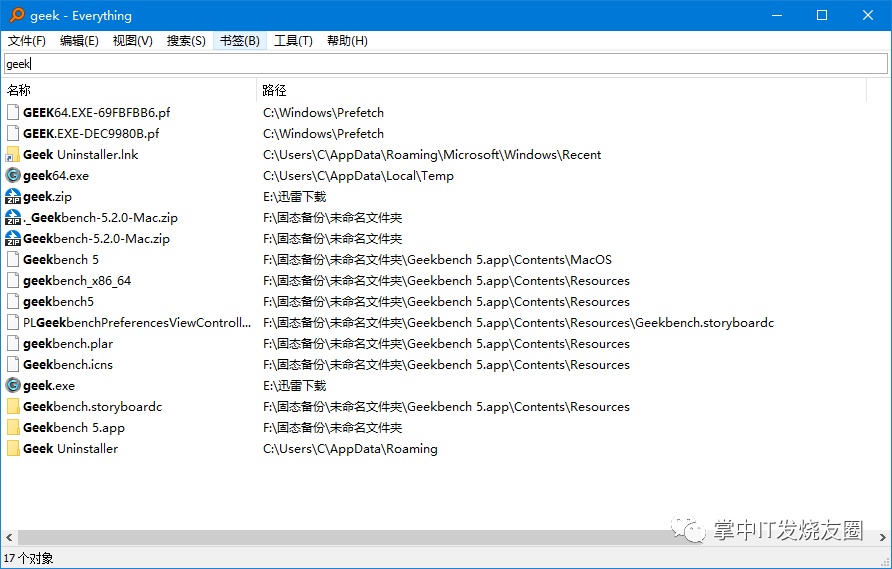The height and width of the screenshot is (569, 892).
Task: Select the Geekbench.storyboardc folder name
Action: coord(93,407)
